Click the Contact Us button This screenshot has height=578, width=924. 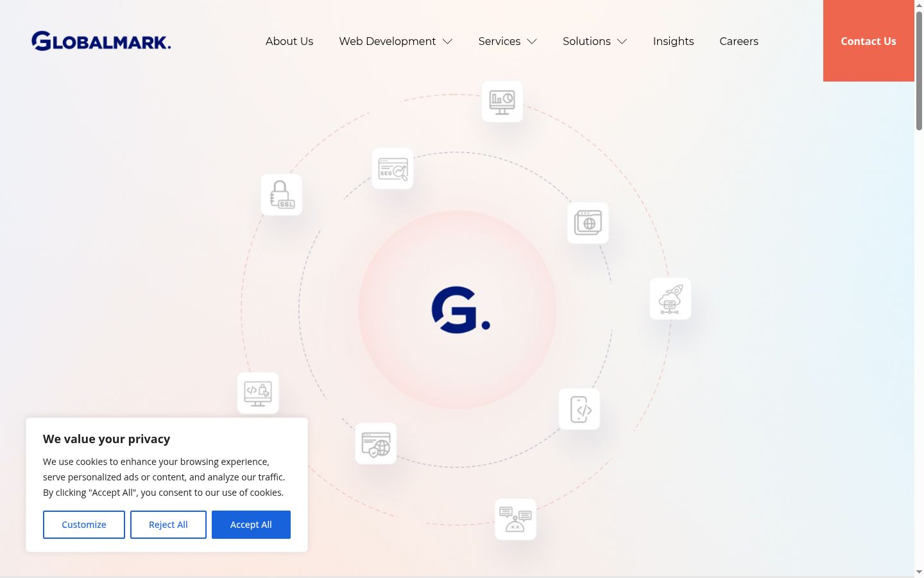869,41
